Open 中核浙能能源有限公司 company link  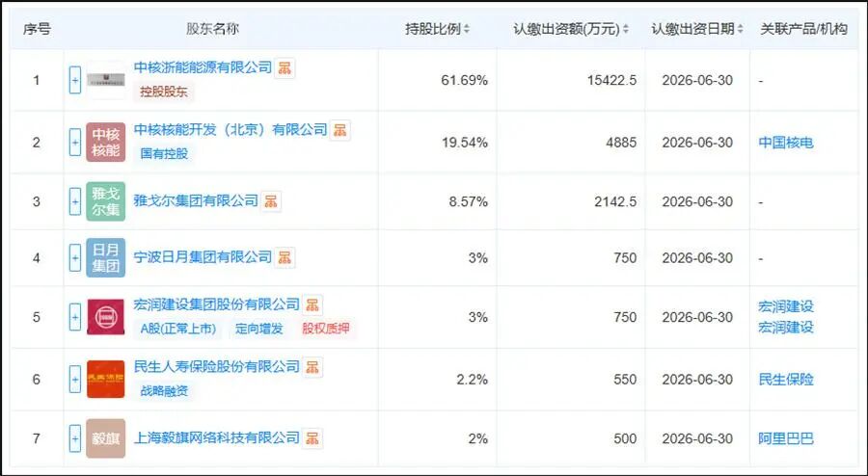[x=203, y=67]
